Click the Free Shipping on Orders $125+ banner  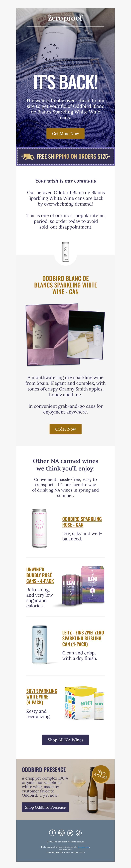point(65,156)
